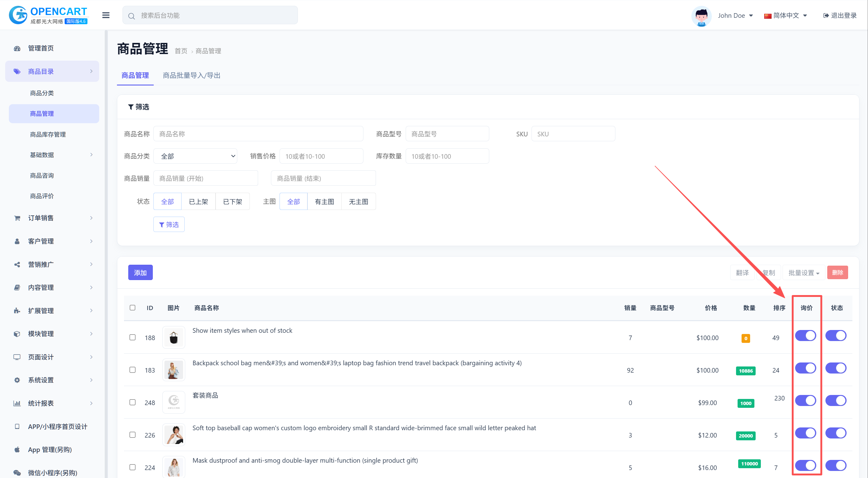Screen dimensions: 868x478
Task: Click the green 10886 quantity badge
Action: 746,371
